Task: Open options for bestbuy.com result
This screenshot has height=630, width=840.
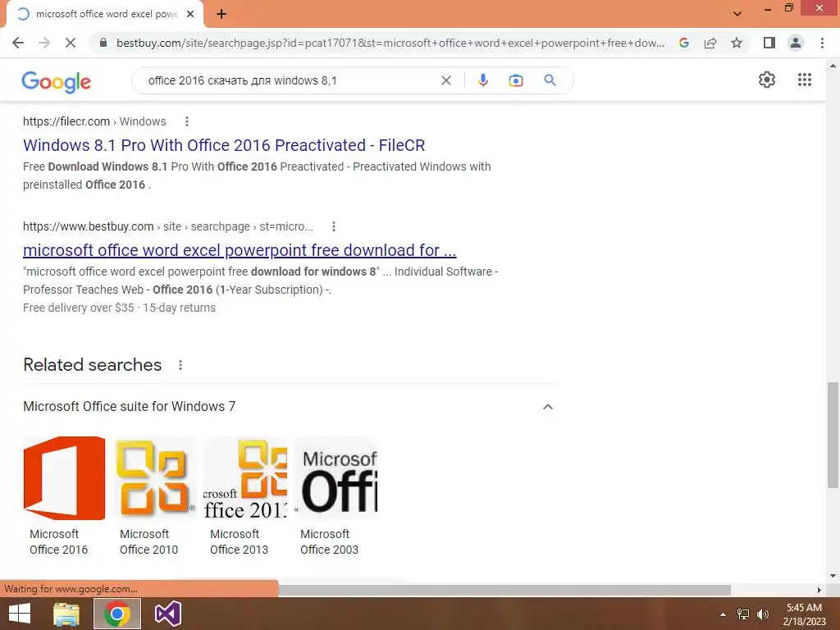Action: pos(333,226)
